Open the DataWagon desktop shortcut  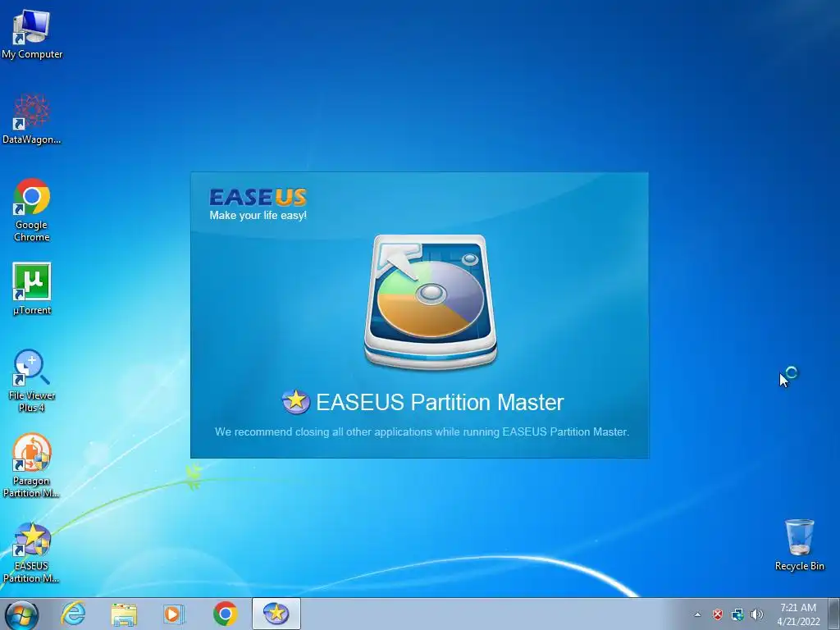pyautogui.click(x=32, y=119)
